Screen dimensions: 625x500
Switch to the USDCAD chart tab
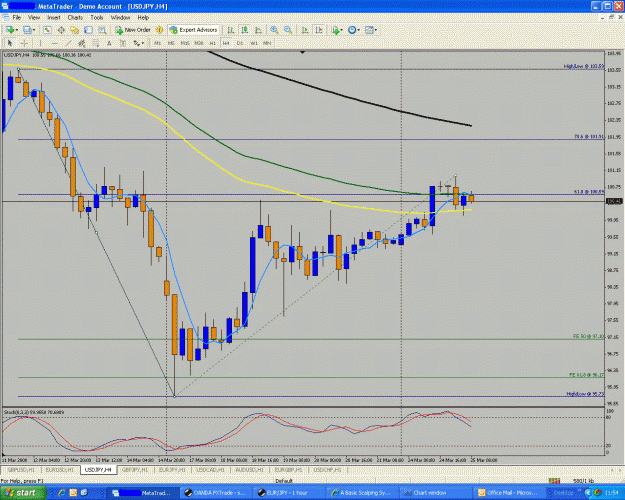[210, 470]
